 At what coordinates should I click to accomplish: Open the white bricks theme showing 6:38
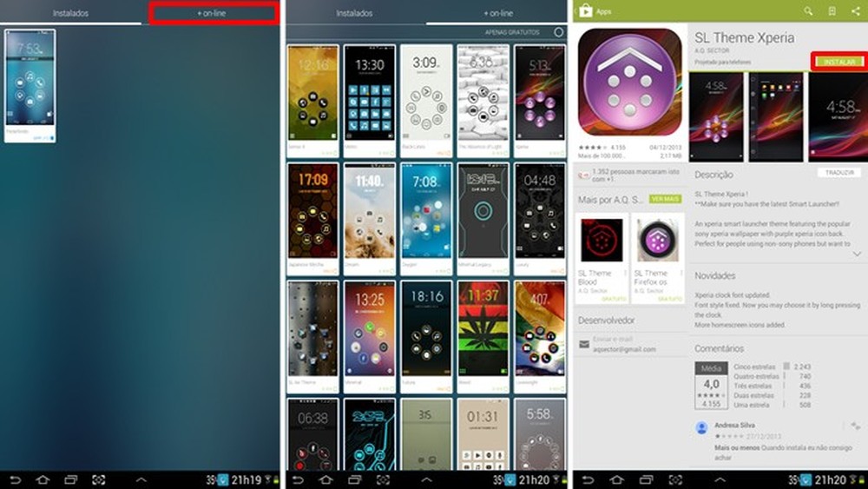(483, 102)
